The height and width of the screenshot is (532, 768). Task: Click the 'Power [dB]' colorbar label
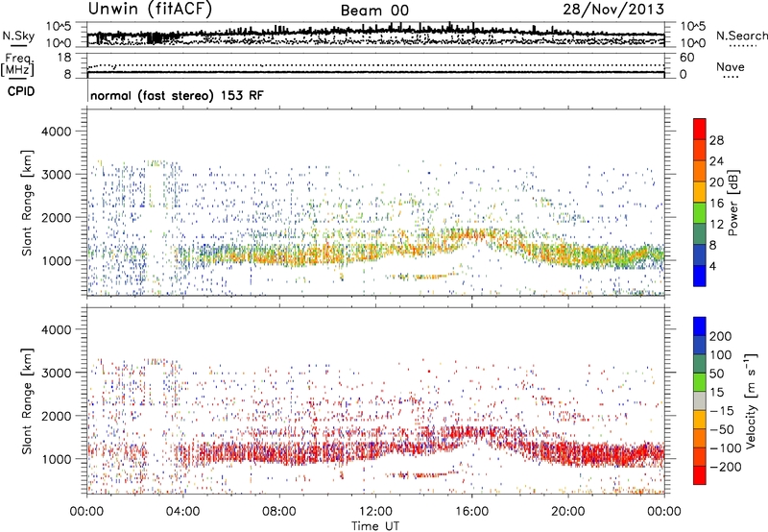(x=733, y=203)
